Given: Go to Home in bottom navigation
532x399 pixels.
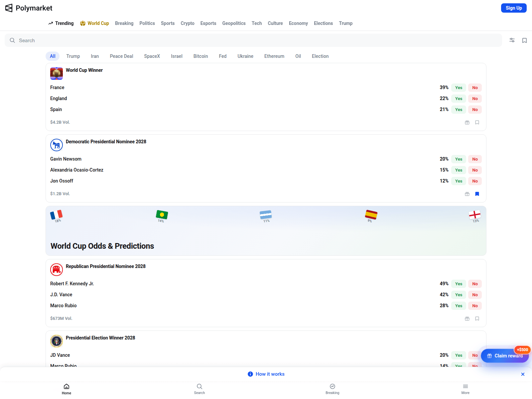Looking at the screenshot, I should (66, 389).
